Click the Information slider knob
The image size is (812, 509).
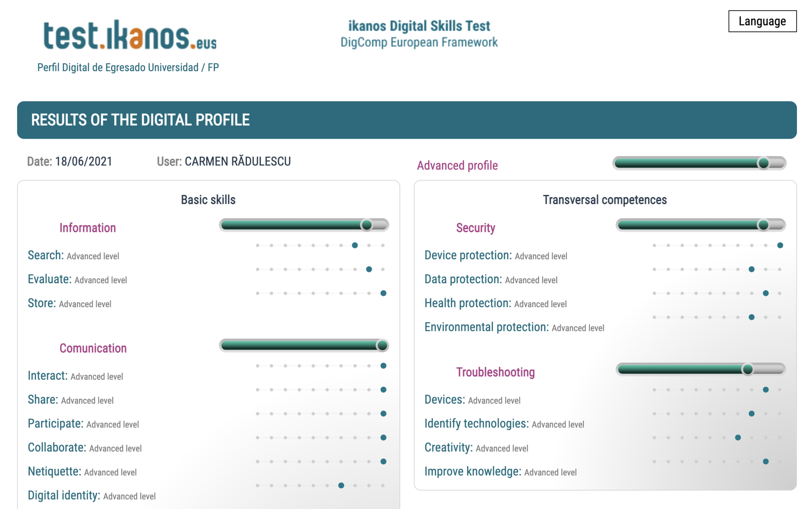pos(367,225)
